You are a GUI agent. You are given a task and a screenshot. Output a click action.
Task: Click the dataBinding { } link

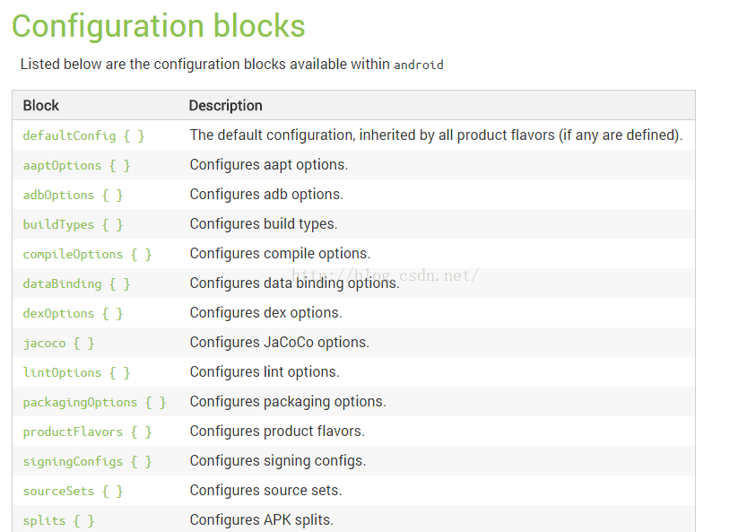click(x=76, y=283)
